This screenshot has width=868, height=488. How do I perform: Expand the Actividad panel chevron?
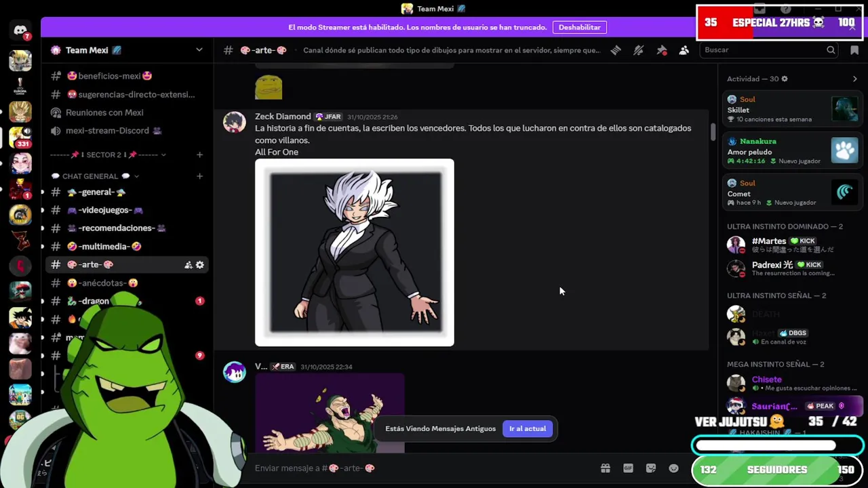pos(854,79)
